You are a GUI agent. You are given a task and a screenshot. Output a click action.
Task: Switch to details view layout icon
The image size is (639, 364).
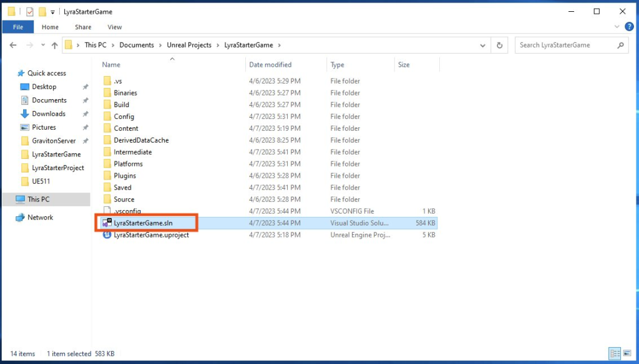(615, 353)
